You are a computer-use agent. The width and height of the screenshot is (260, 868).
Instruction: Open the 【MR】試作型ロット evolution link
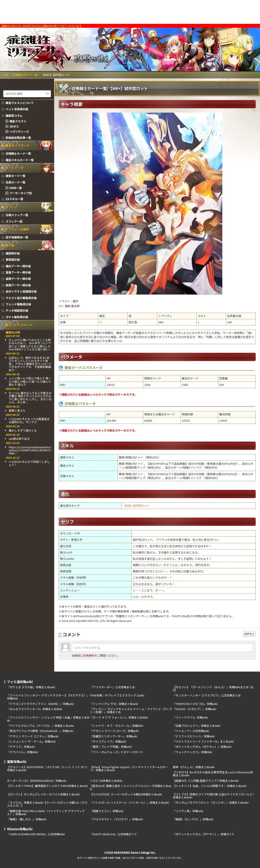136,506
